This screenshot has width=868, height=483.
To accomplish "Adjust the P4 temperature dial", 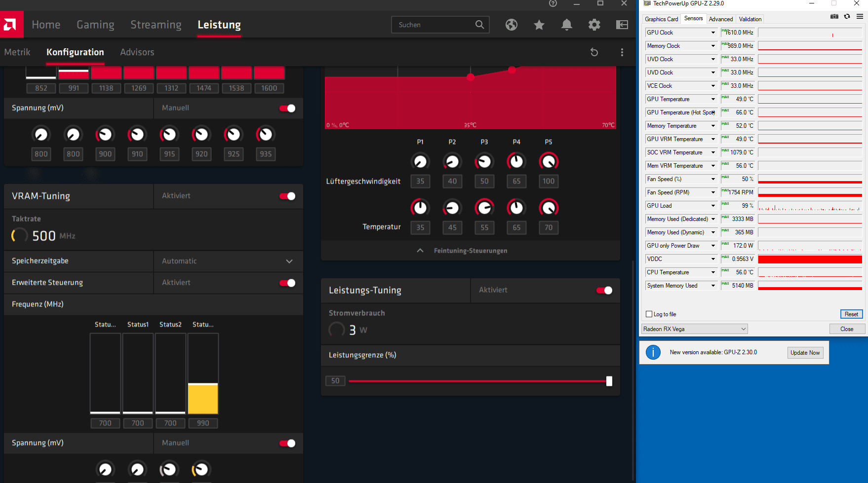I will coord(516,208).
